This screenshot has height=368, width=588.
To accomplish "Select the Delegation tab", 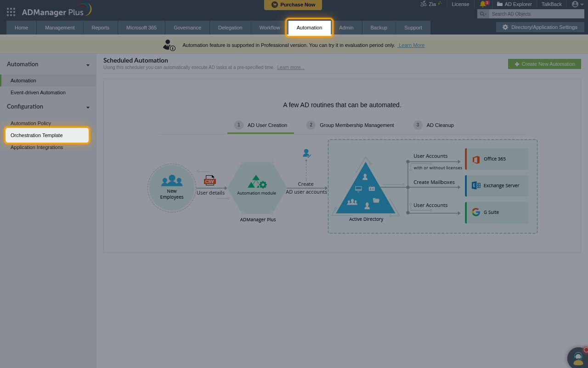I will pyautogui.click(x=230, y=28).
